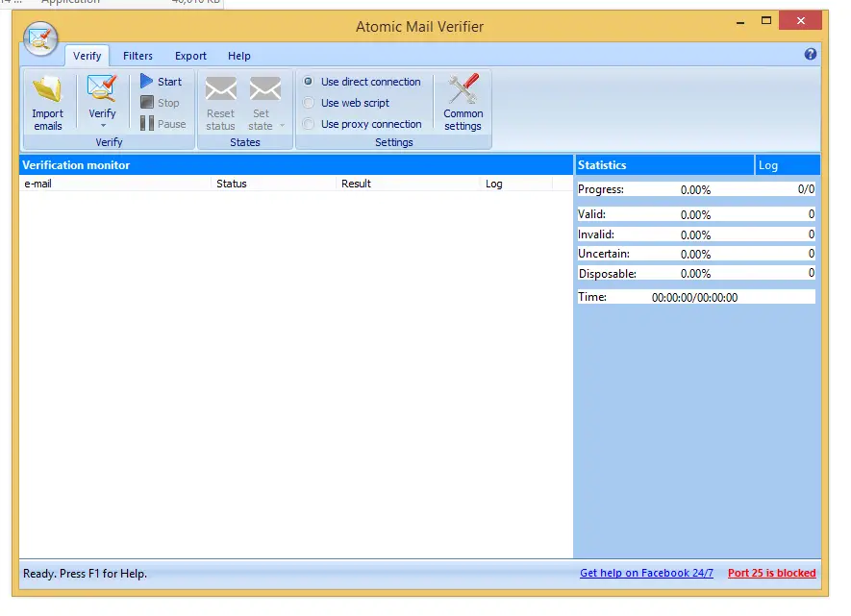The image size is (851, 616).
Task: Click the Help question mark icon
Action: pyautogui.click(x=810, y=55)
